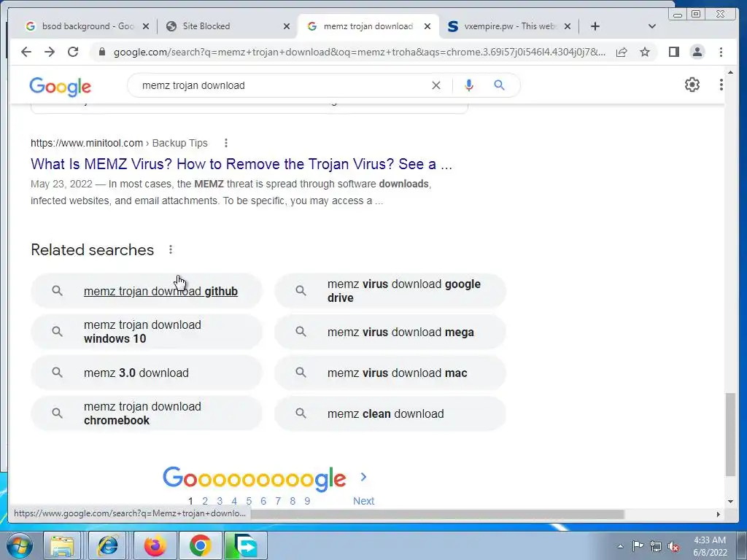Close the vxempire.pw tab

pos(568,26)
